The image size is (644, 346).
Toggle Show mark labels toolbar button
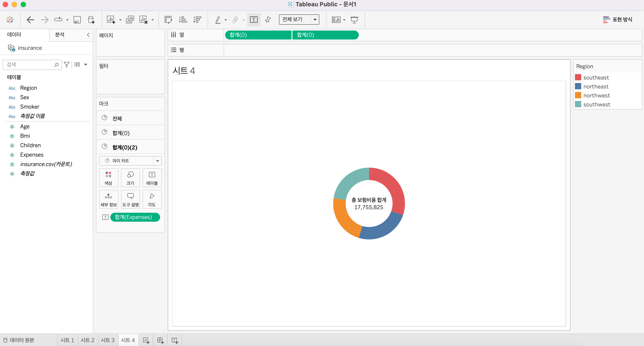click(254, 20)
